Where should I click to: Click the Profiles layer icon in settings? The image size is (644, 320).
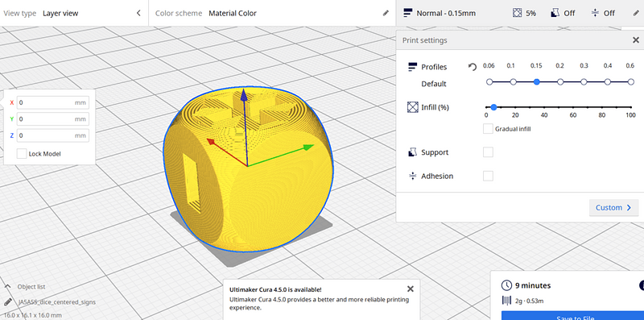click(412, 67)
